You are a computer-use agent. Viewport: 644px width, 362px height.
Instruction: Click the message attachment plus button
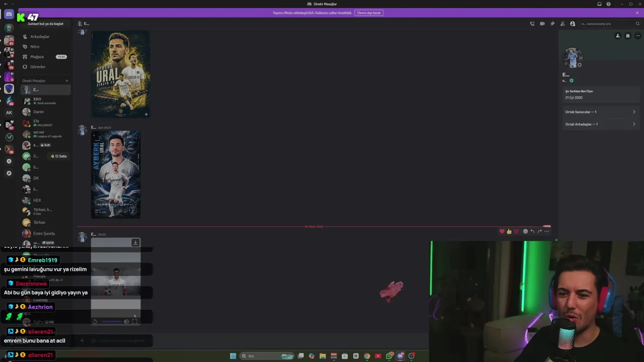point(82,340)
